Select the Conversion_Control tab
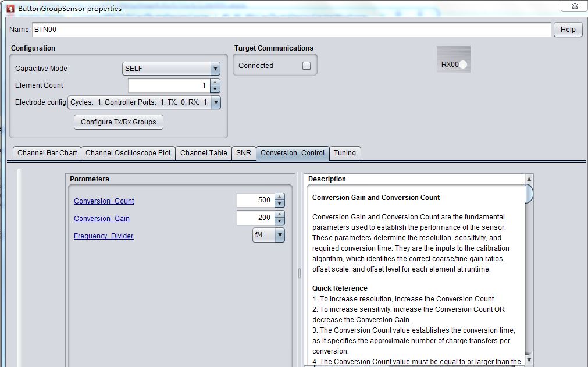Image resolution: width=588 pixels, height=367 pixels. pyautogui.click(x=293, y=153)
